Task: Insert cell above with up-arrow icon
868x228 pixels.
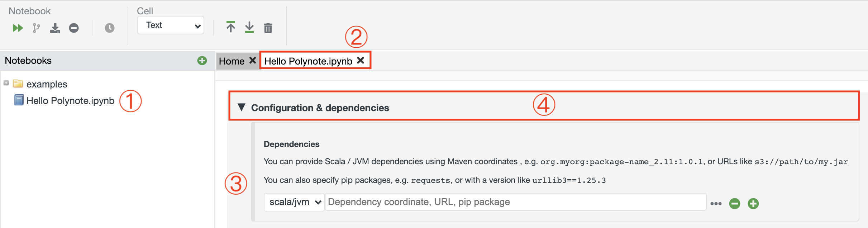Action: tap(231, 27)
